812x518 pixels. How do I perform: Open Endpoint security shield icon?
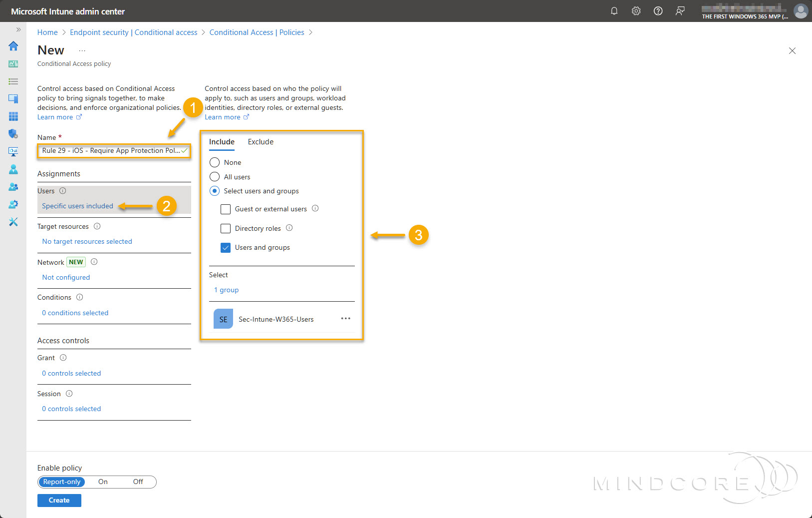13,134
